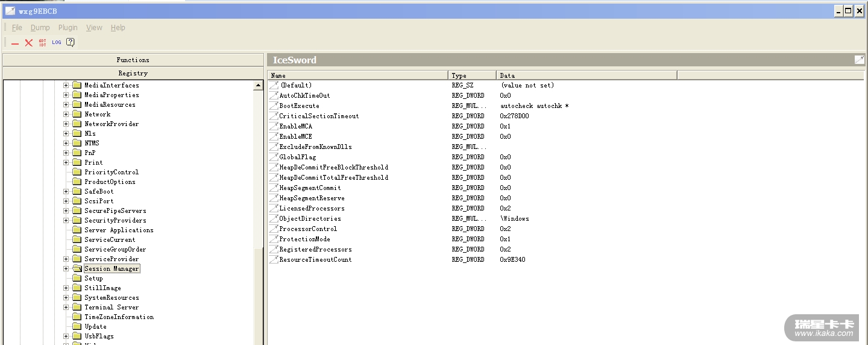Open the Dump menu
The image size is (868, 345).
[x=40, y=28]
